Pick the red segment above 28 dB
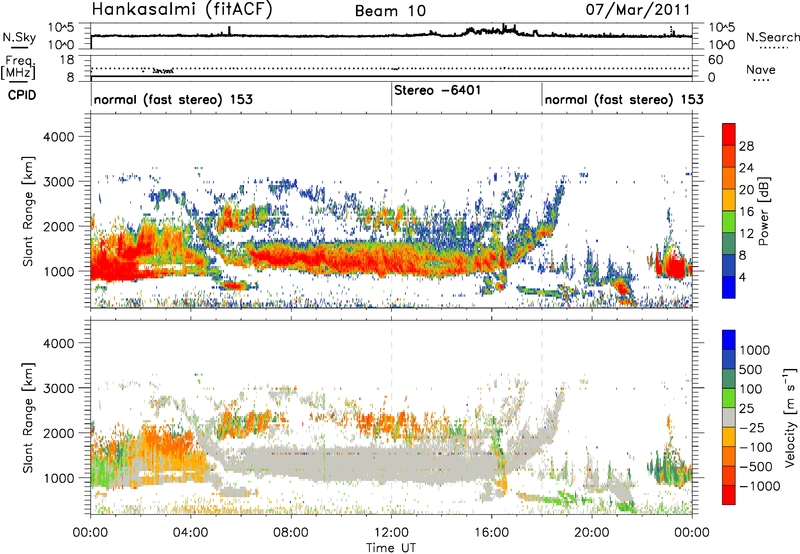Screen dimensions: 800x554 (x=729, y=134)
